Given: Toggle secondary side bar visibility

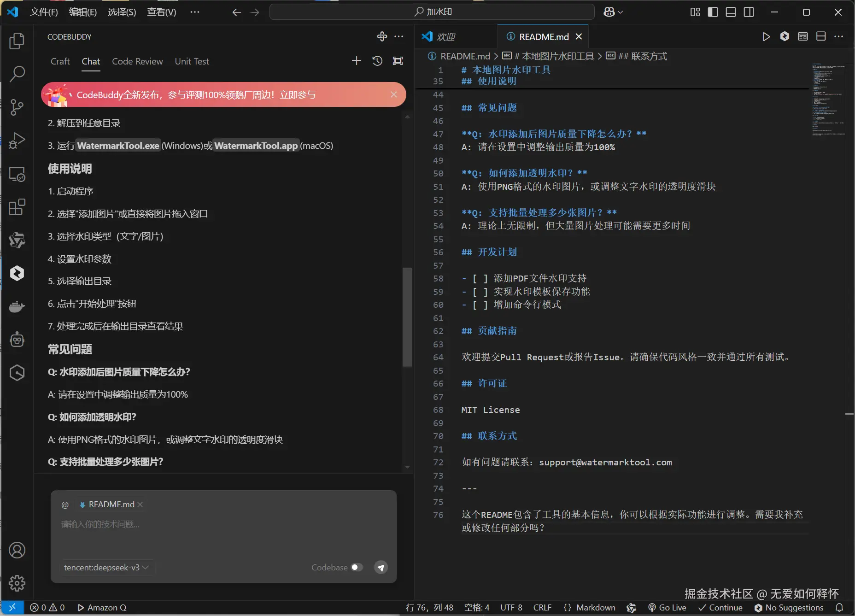Looking at the screenshot, I should pyautogui.click(x=749, y=12).
